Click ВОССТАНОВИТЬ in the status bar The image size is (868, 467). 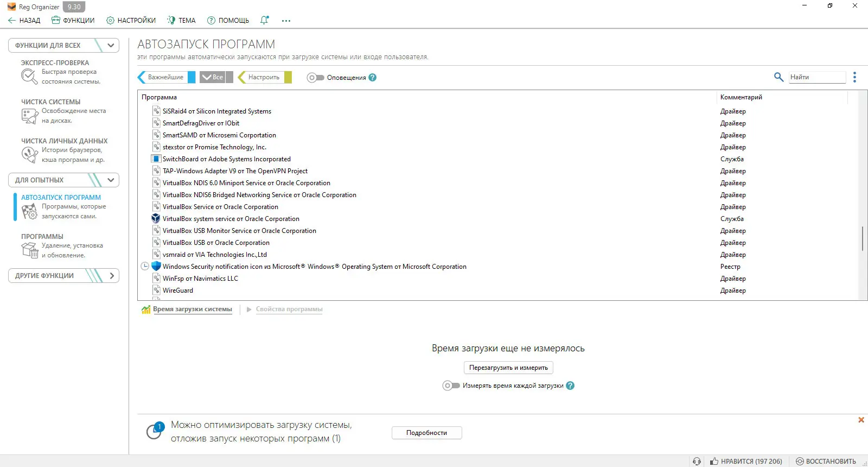[826, 461]
